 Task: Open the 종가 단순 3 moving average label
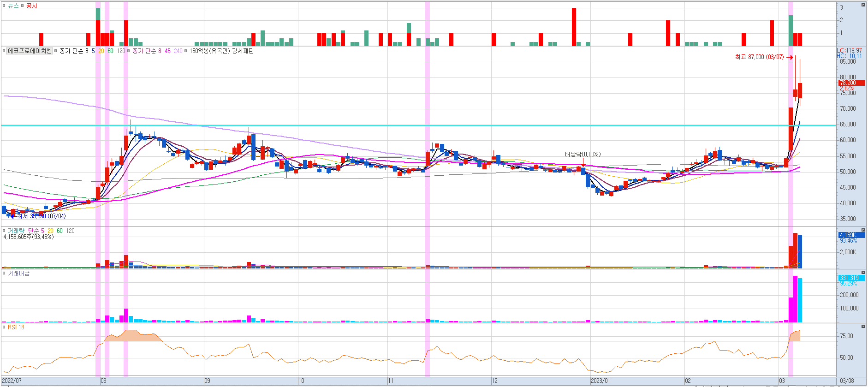(74, 51)
